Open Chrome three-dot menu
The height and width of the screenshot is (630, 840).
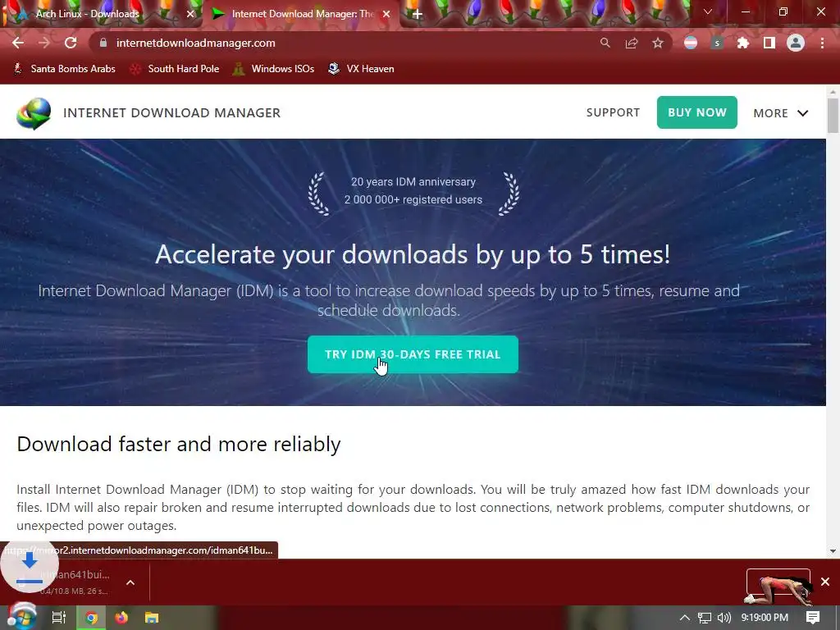[822, 43]
